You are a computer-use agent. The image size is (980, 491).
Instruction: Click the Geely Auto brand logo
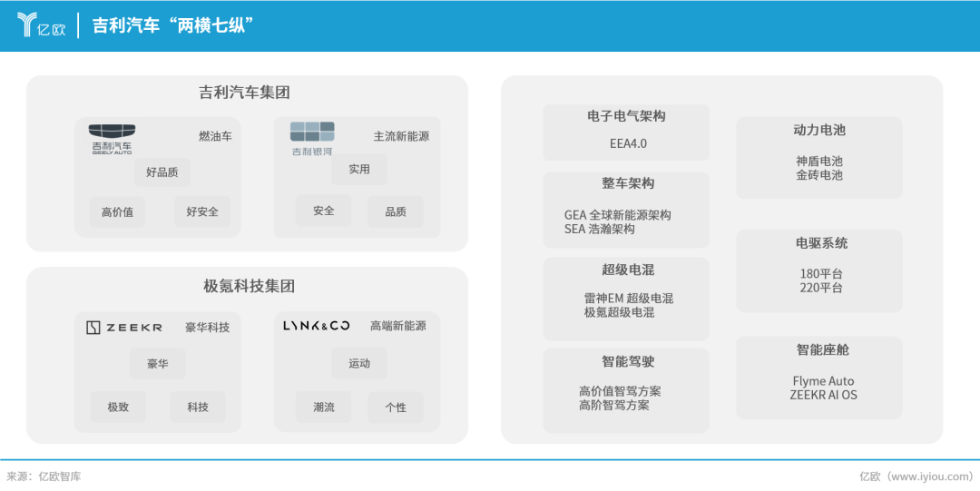[x=112, y=139]
